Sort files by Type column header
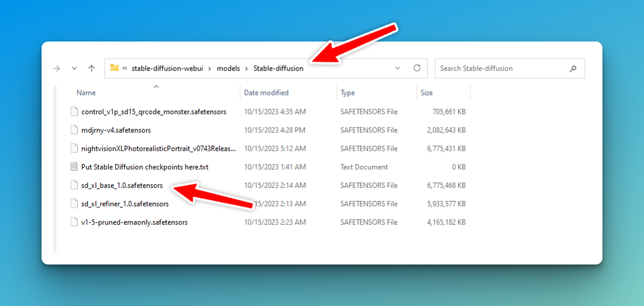Image resolution: width=644 pixels, height=306 pixels. click(x=347, y=93)
